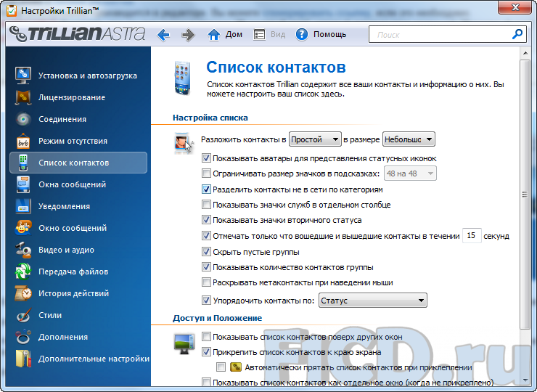Click the scrollbar down arrow

tap(525, 380)
